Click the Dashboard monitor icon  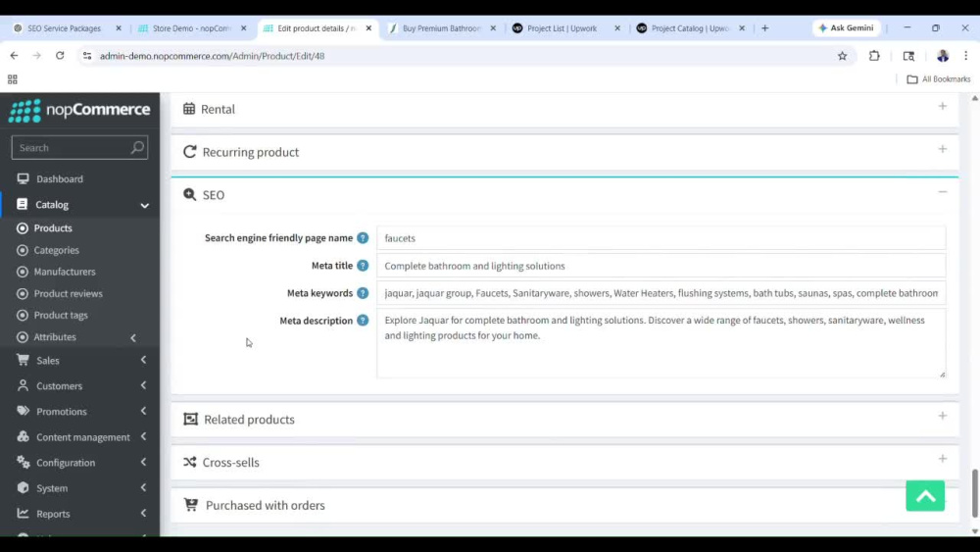(x=24, y=178)
